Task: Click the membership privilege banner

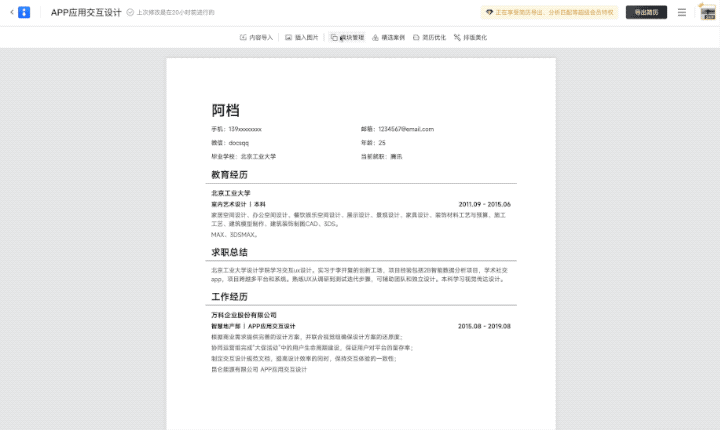Action: click(x=550, y=12)
